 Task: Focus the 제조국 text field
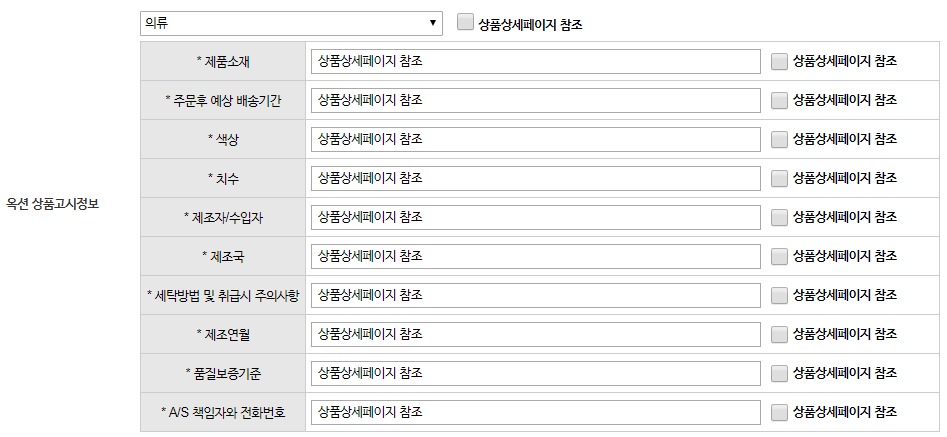pos(536,257)
